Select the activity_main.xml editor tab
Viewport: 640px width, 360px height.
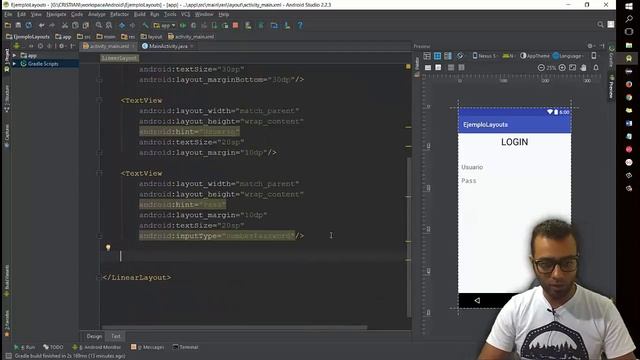click(109, 46)
